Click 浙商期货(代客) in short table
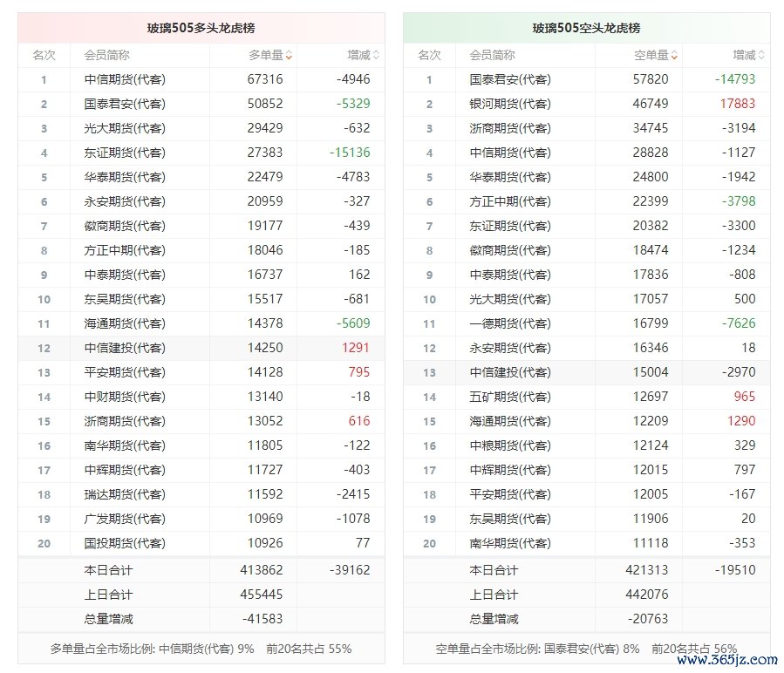 (510, 128)
